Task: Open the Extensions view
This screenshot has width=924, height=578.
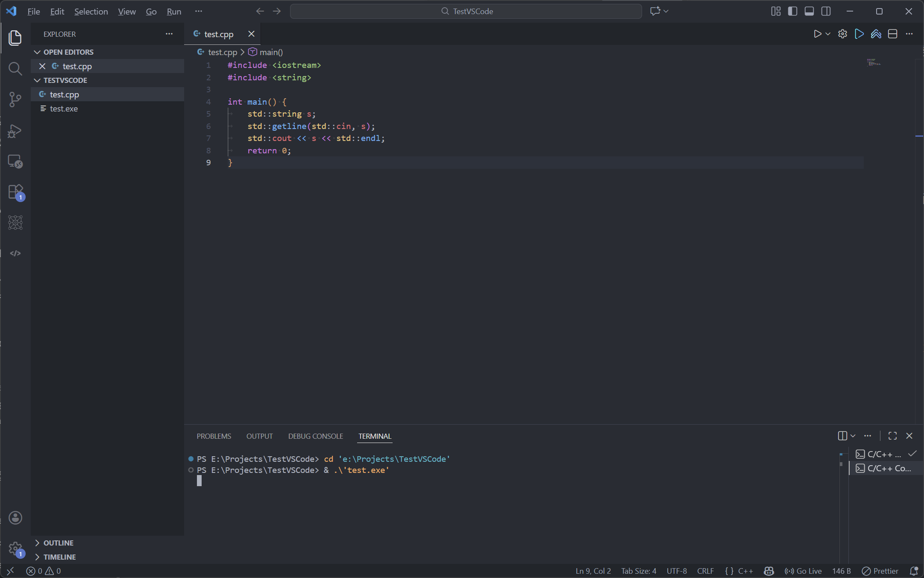Action: tap(15, 192)
